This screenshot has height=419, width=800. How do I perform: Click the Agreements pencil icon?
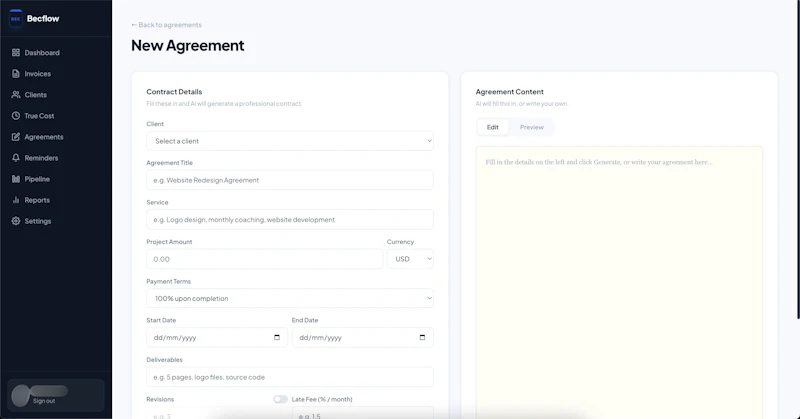pos(16,137)
